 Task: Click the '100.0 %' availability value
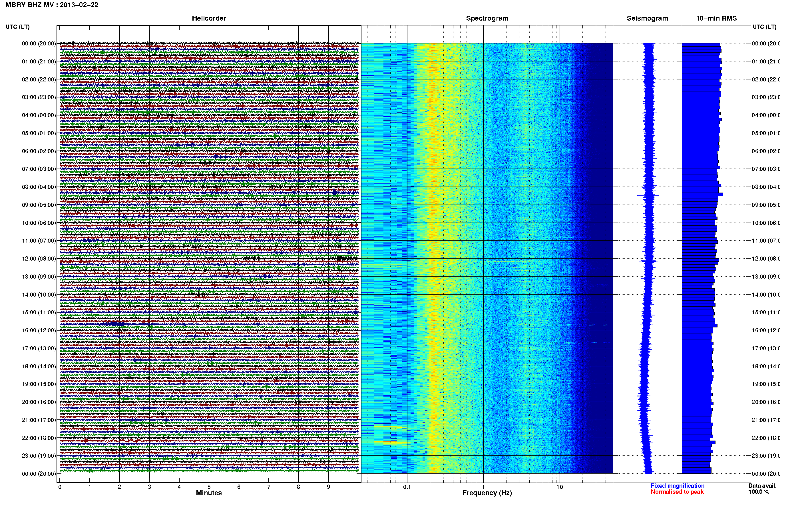pos(759,492)
